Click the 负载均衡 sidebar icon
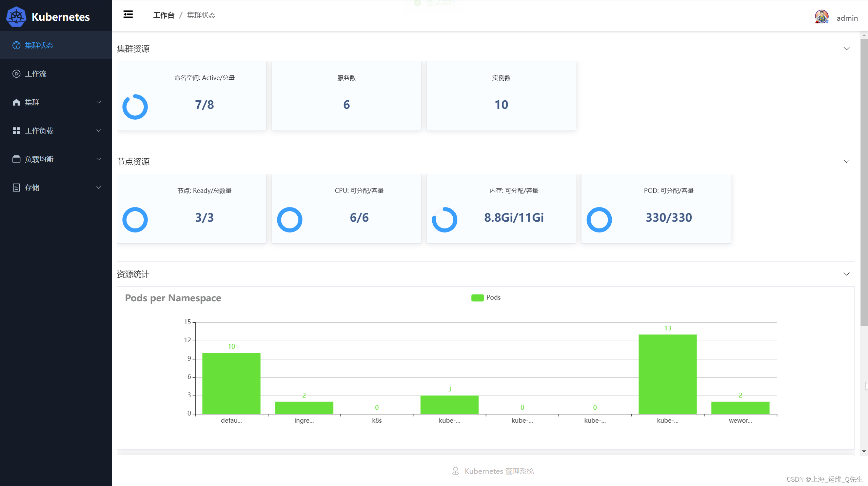This screenshot has width=868, height=486. tap(16, 159)
